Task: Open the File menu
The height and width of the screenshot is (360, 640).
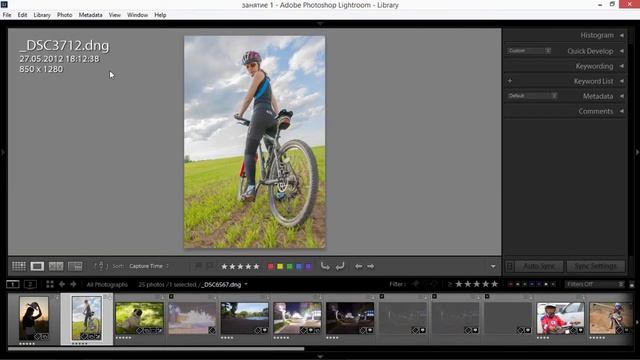Action: tap(7, 15)
